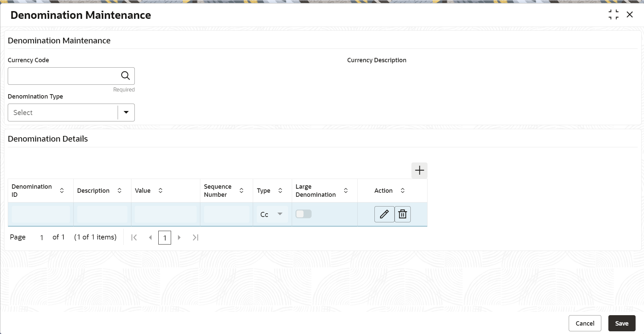The height and width of the screenshot is (334, 644).
Task: Sort by the Description column
Action: tap(119, 190)
